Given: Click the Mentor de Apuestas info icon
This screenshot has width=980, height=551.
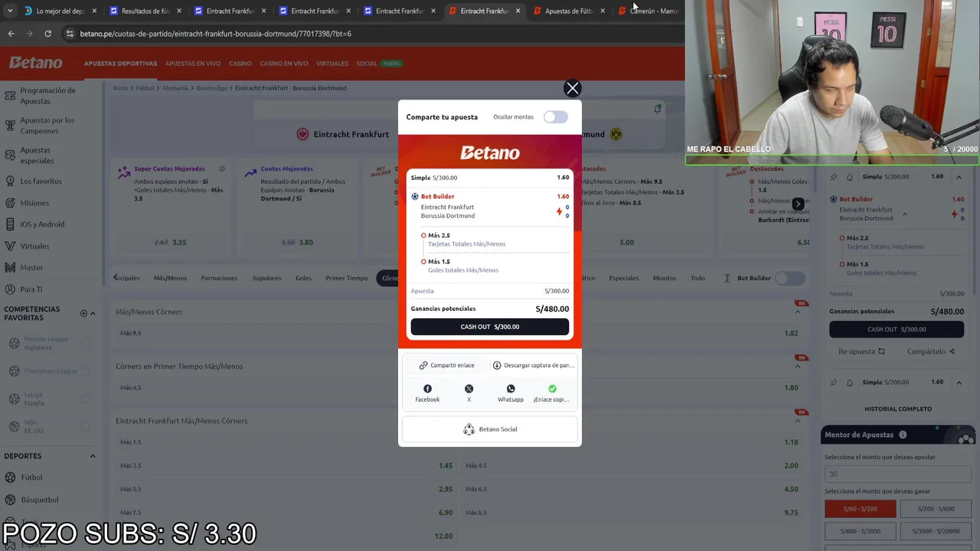Looking at the screenshot, I should [903, 435].
